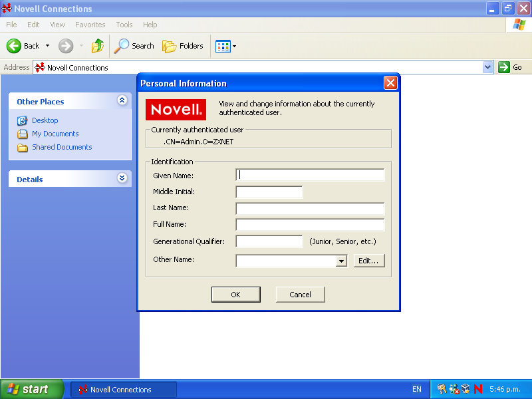This screenshot has height=399, width=532.
Task: Click the keys tray icon
Action: [442, 389]
